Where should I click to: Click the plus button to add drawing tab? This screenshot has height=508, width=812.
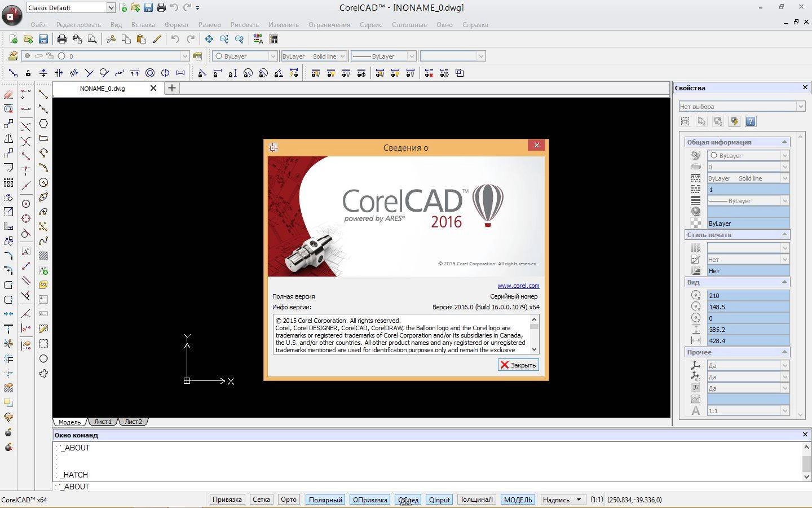click(172, 87)
